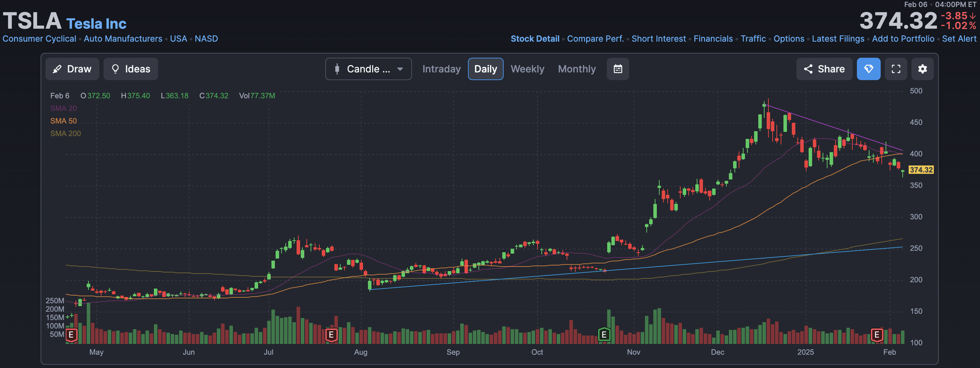Click the lightbulb icon on Ideas button
This screenshot has width=980, height=368.
115,69
